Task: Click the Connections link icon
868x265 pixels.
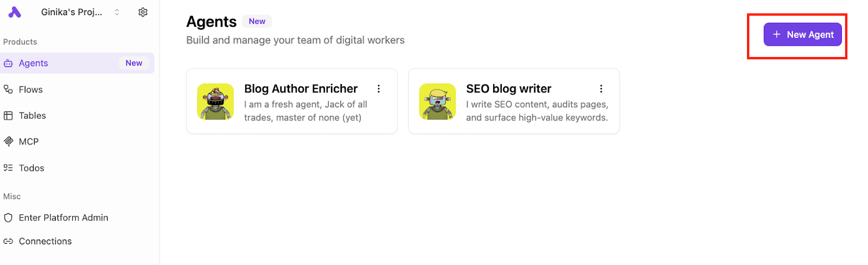Action: click(8, 241)
